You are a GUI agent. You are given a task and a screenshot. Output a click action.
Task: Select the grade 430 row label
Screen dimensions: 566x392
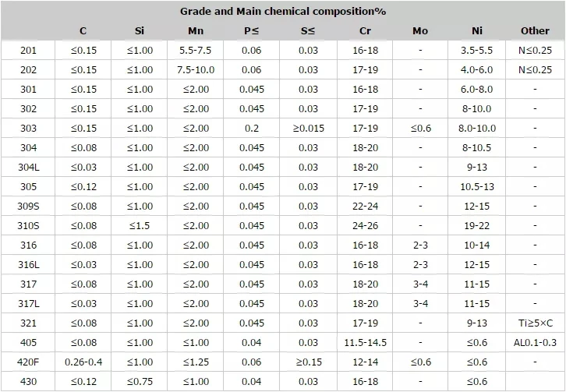point(28,382)
